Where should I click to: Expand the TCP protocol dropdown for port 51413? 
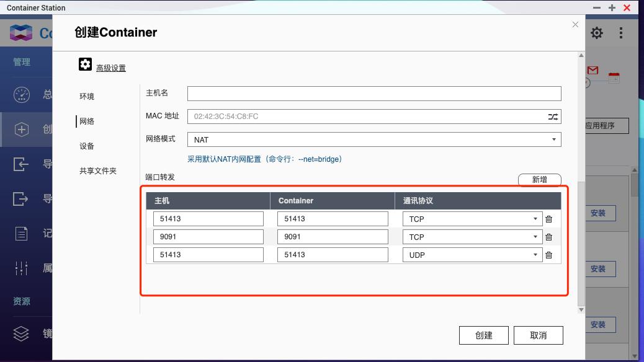click(534, 218)
